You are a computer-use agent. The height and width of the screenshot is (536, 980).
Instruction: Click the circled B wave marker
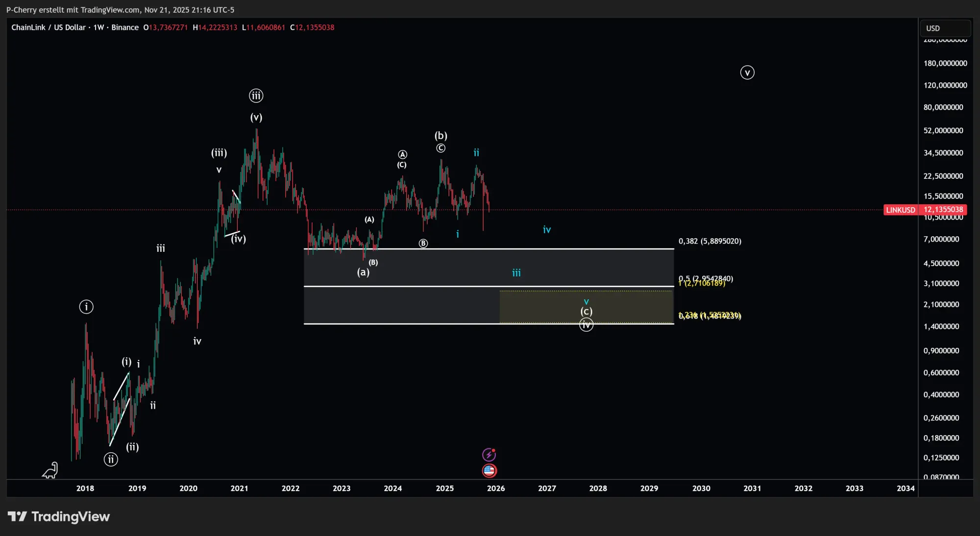pos(423,244)
